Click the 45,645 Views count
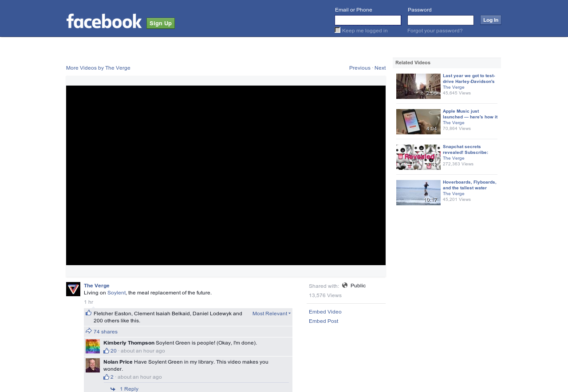 coord(457,93)
